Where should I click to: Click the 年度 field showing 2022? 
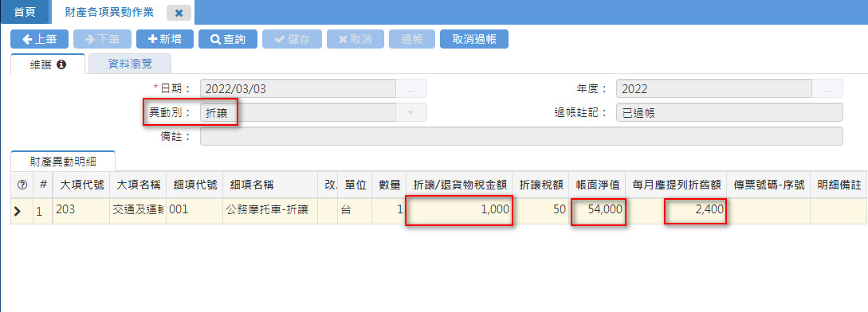714,88
